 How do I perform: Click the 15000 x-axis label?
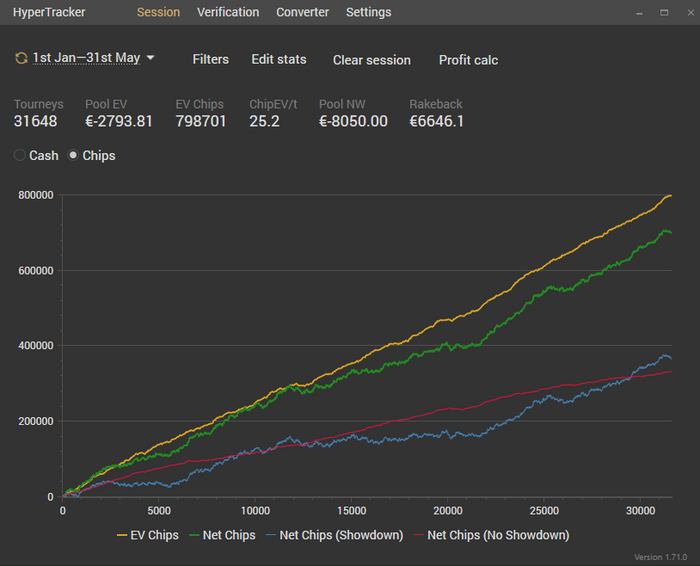[x=351, y=511]
